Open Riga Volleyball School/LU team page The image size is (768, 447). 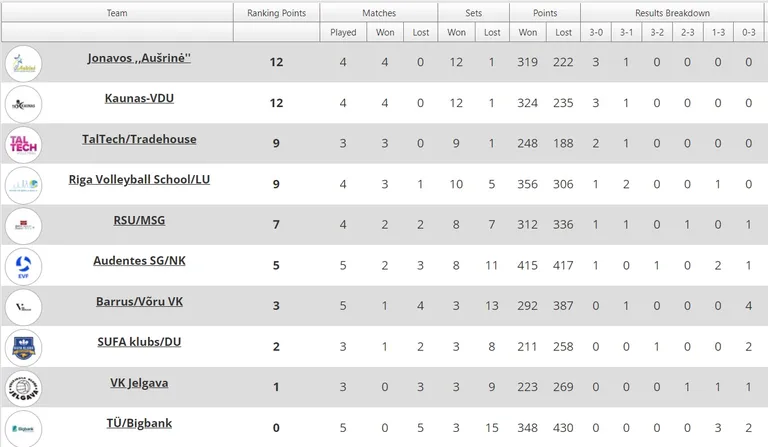coord(139,180)
